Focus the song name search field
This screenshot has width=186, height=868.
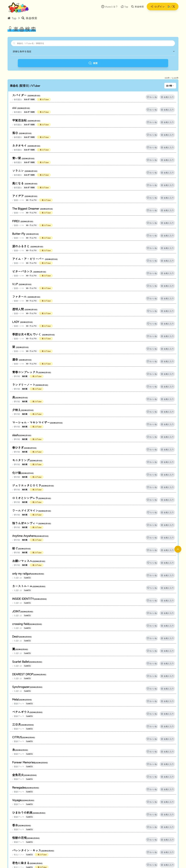(x=93, y=43)
